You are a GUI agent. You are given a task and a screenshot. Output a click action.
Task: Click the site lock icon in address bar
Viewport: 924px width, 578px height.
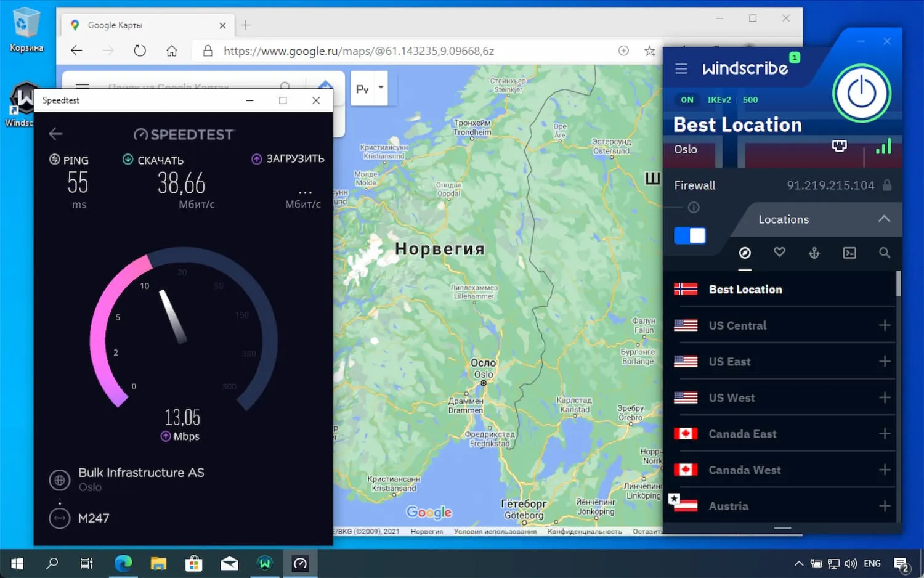click(208, 51)
